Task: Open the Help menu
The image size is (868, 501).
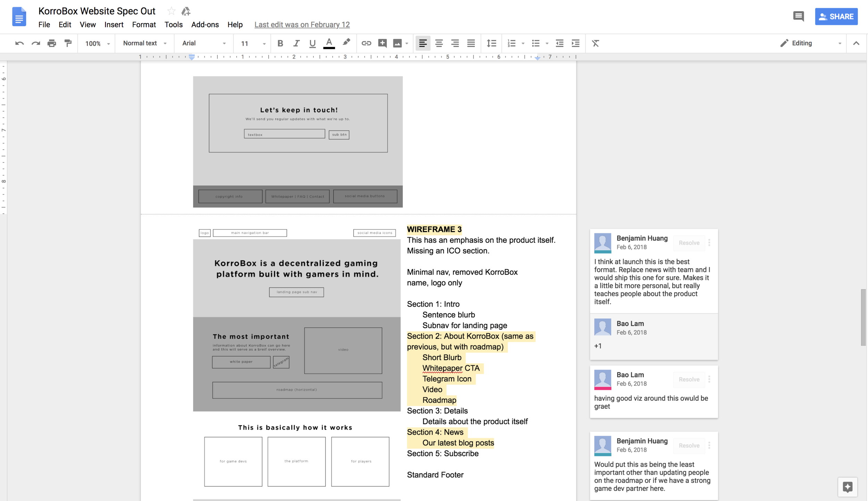Action: coord(235,25)
